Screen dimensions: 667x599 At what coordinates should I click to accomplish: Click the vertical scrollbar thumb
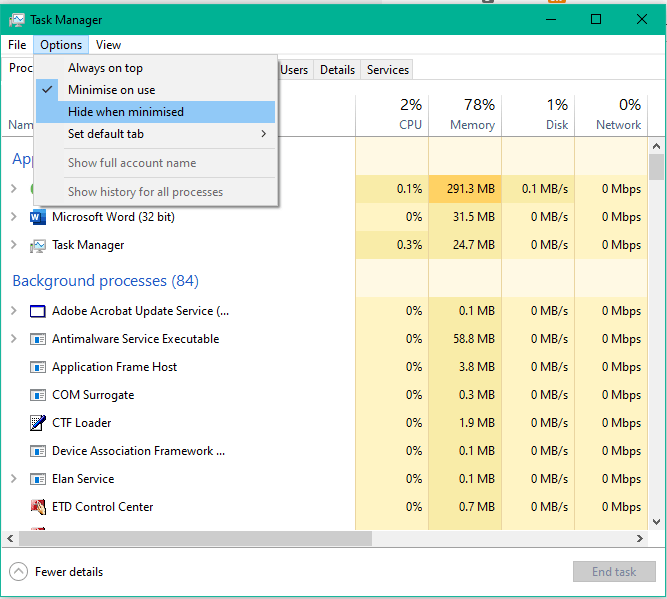point(656,168)
